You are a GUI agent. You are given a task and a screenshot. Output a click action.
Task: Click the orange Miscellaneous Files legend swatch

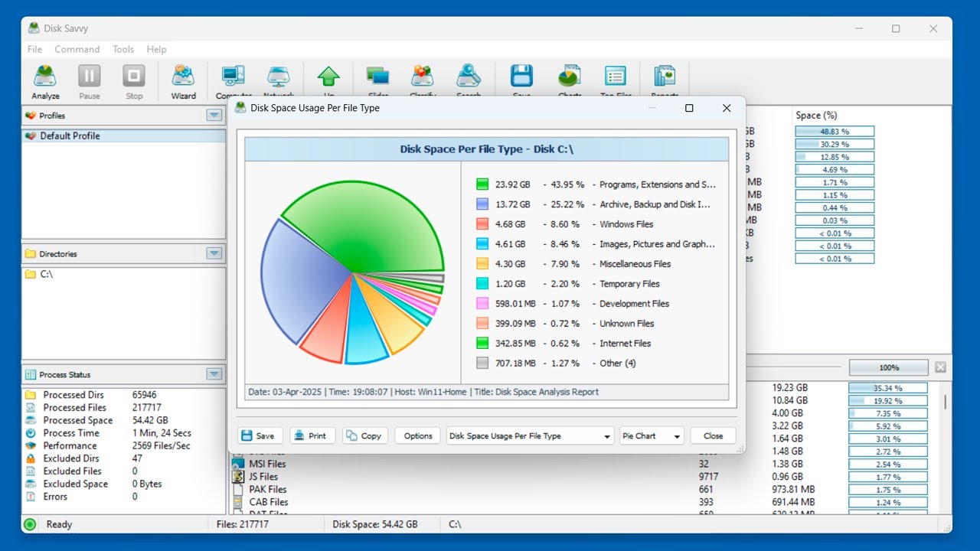pos(482,264)
